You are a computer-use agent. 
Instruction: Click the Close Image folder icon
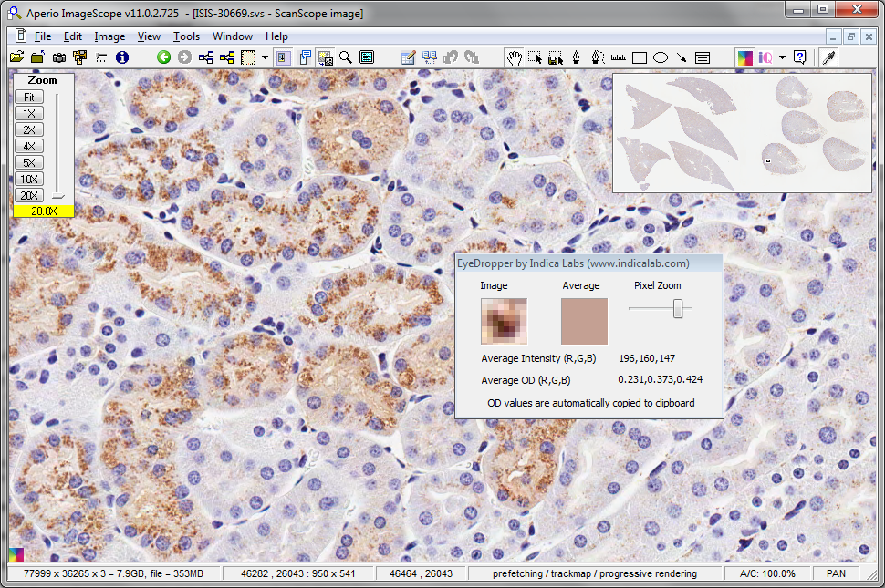click(37, 57)
